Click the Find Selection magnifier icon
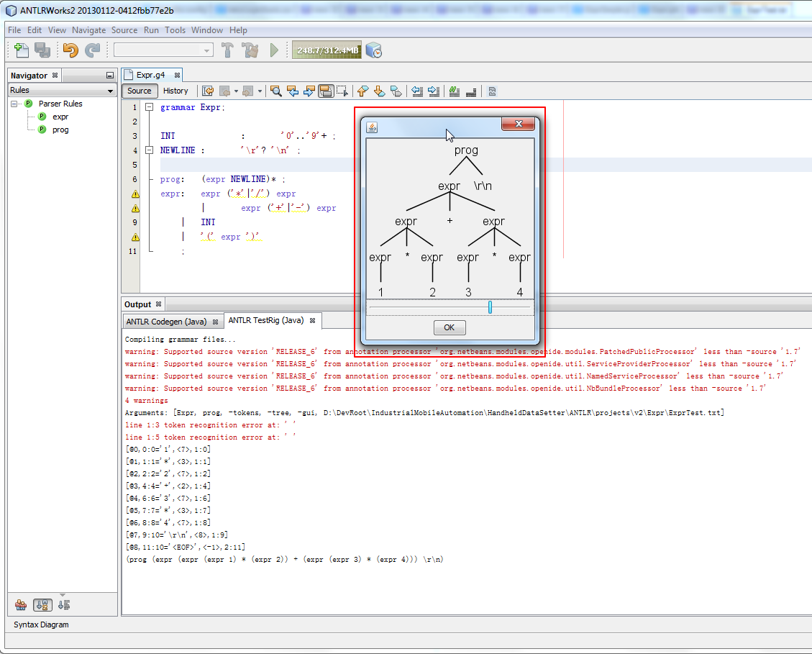 (x=275, y=91)
